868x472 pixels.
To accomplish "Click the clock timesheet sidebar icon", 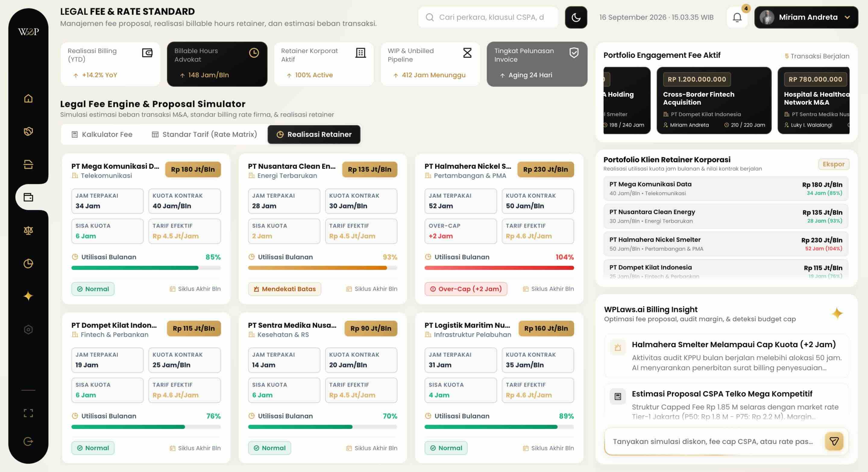I will (x=28, y=263).
